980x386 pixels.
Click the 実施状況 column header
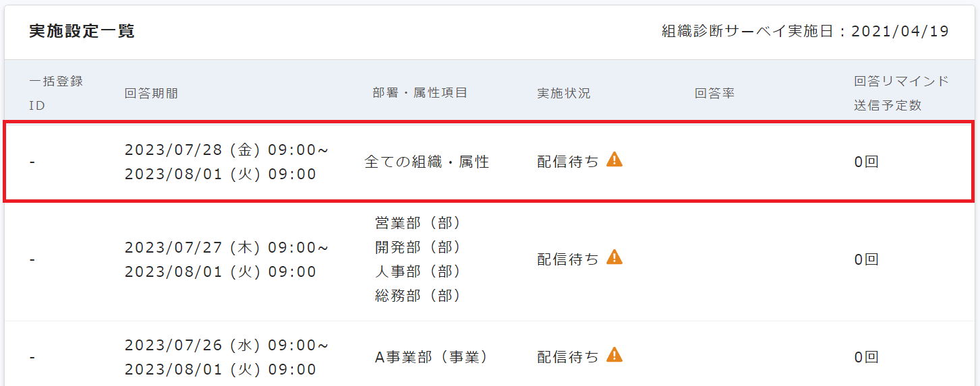[x=564, y=94]
